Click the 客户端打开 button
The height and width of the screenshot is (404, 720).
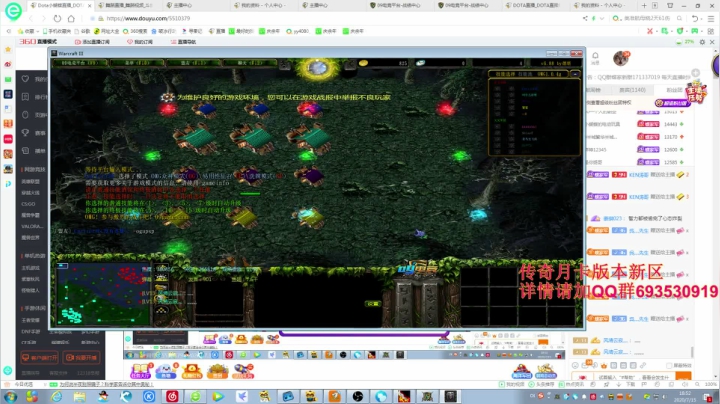[x=40, y=357]
